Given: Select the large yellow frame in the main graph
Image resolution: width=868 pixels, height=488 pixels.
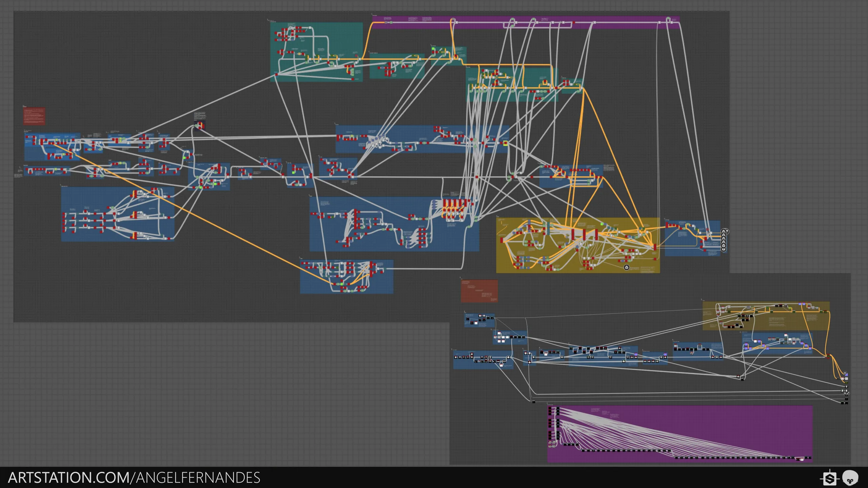Looking at the screenshot, I should (578, 245).
